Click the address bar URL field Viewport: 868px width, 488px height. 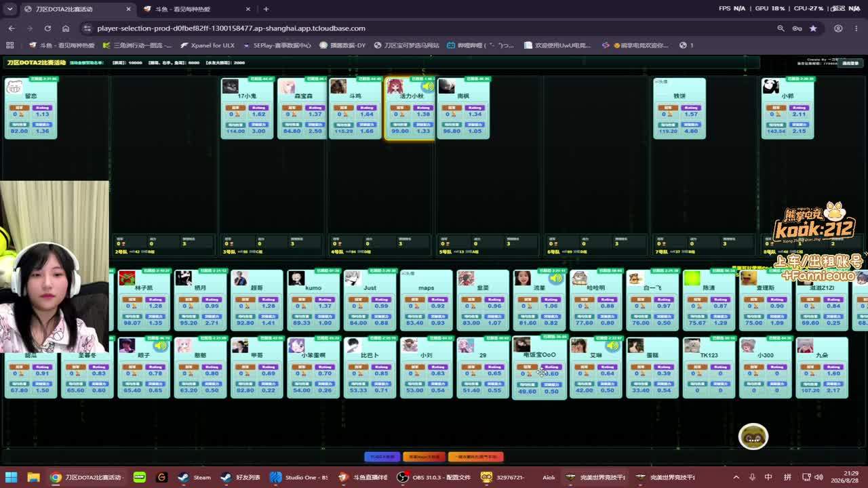[x=434, y=28]
